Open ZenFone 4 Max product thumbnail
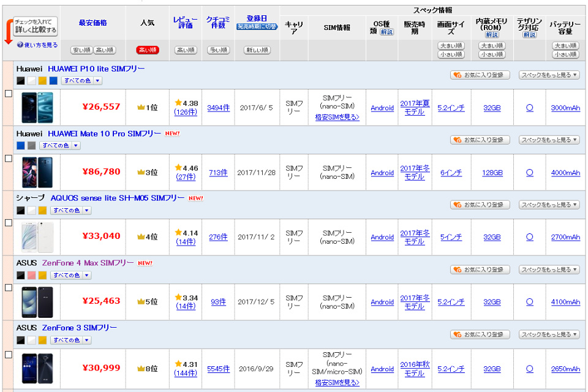588x392 pixels. (37, 302)
